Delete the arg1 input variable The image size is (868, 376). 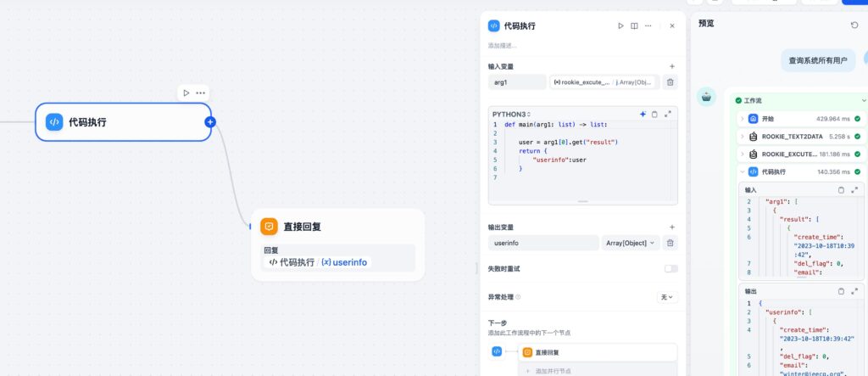(x=670, y=82)
